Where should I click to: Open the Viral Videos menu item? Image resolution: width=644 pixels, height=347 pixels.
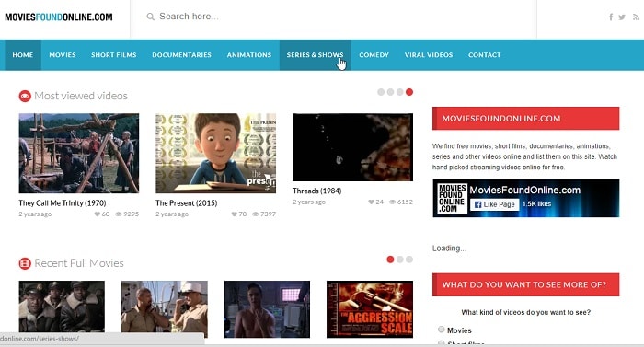(429, 55)
